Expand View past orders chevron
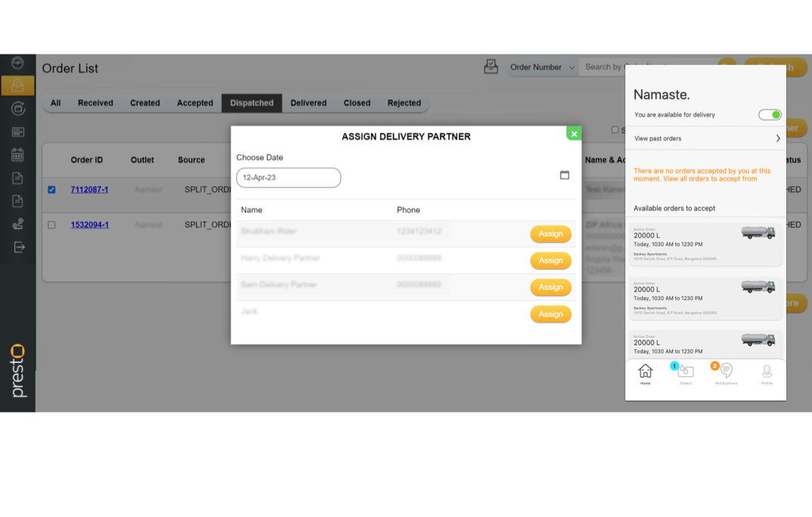The height and width of the screenshot is (517, 812). click(777, 138)
